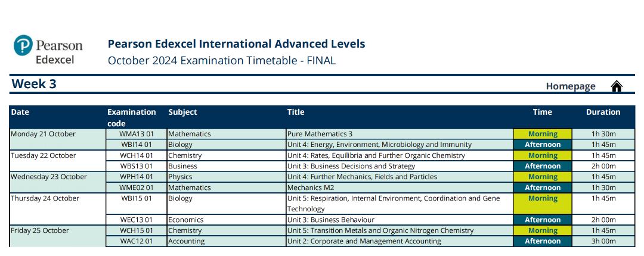644x256 pixels.
Task: Click Morning cell for WCH15 01 Chemistry
Action: point(543,230)
